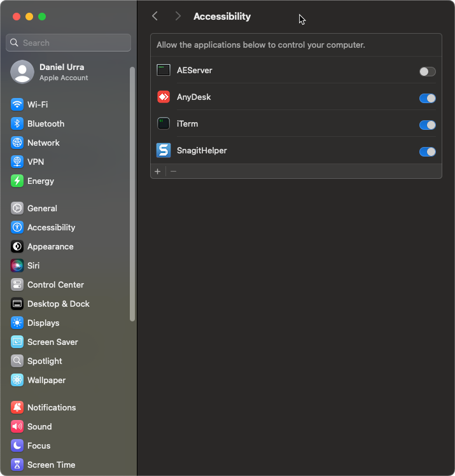The height and width of the screenshot is (476, 455).
Task: Select the Control Center icon
Action: click(x=17, y=284)
